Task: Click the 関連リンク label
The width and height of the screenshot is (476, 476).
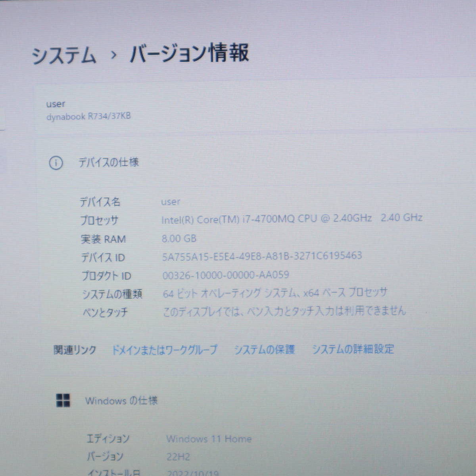Action: [75, 350]
